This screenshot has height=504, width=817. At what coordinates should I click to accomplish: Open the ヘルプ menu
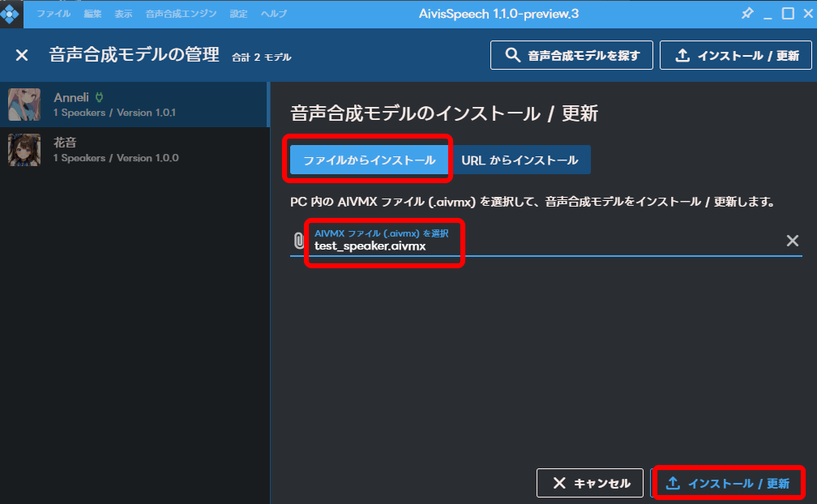[274, 14]
